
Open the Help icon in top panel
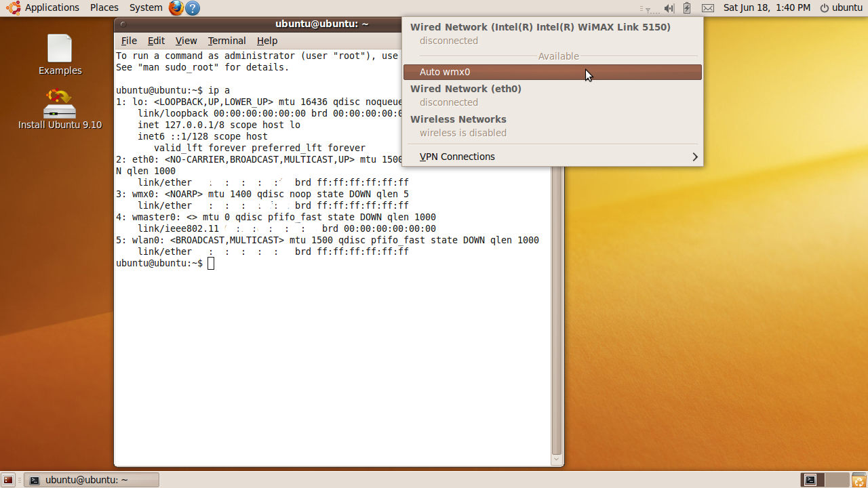[x=193, y=8]
